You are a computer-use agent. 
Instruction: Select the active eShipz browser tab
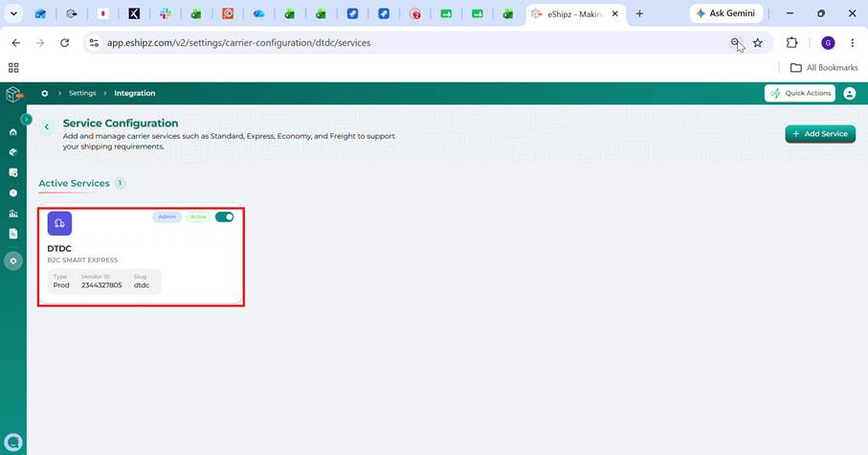576,14
